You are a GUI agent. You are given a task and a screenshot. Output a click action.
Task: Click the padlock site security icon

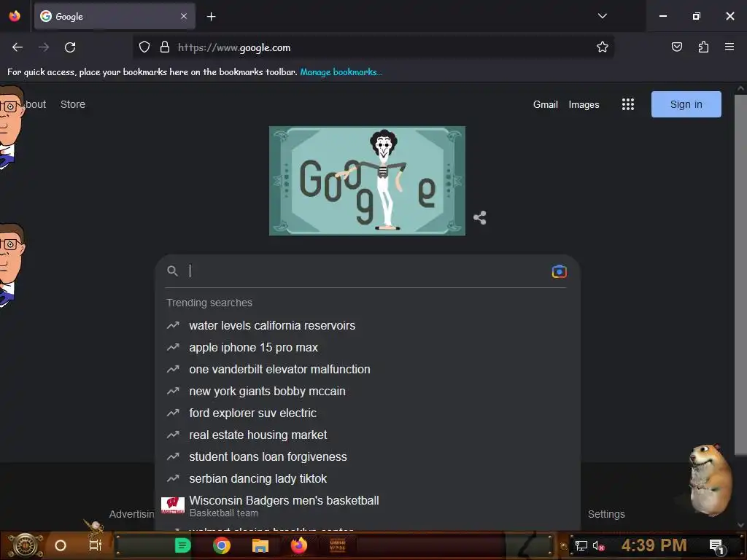[165, 47]
